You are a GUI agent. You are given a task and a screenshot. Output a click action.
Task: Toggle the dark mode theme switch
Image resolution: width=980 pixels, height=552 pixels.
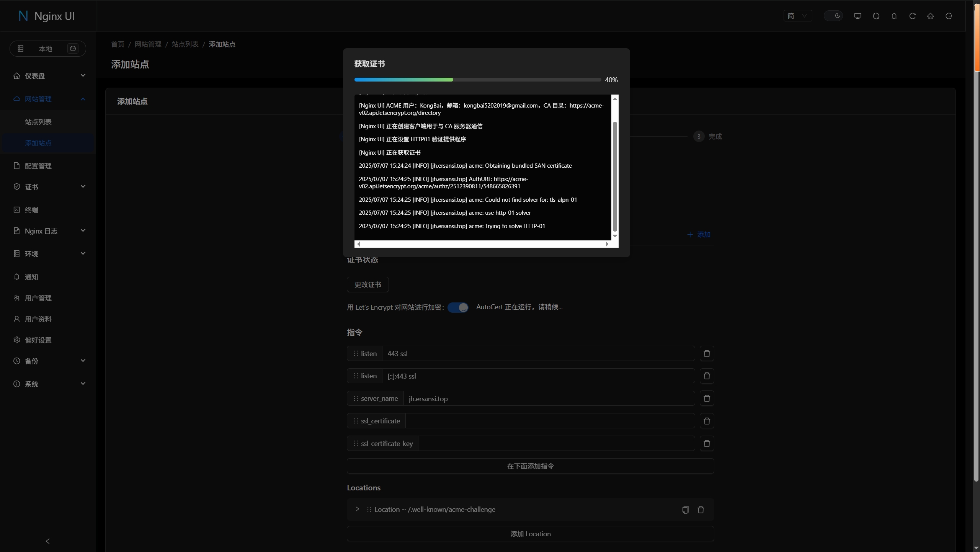[833, 16]
